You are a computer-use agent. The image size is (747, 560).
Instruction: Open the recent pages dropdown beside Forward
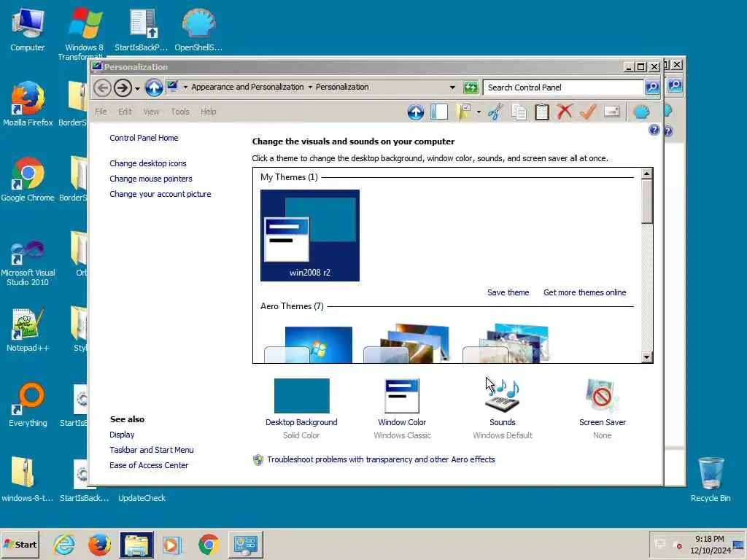pos(137,88)
